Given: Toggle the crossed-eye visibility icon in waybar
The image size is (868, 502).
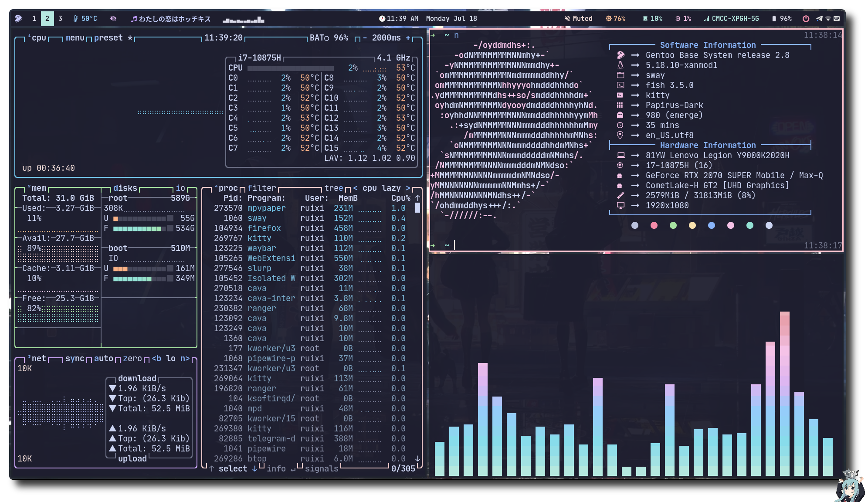Looking at the screenshot, I should click(113, 18).
